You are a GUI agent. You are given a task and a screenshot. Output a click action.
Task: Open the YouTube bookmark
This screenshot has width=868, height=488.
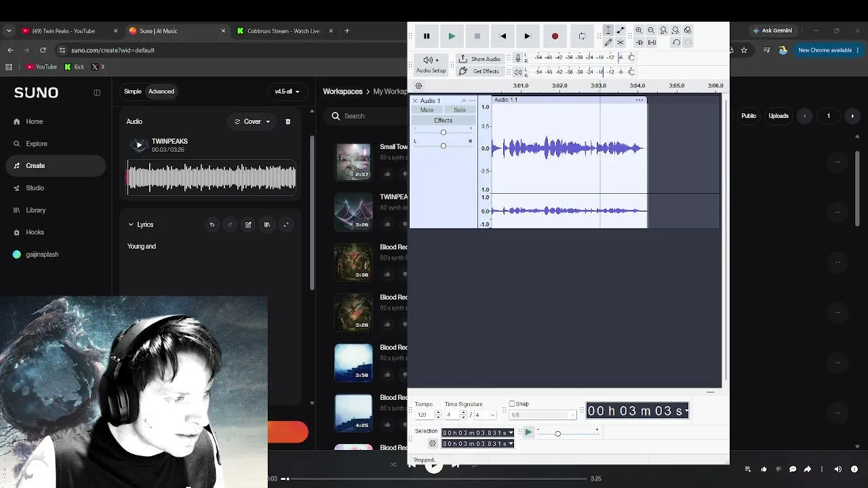click(x=41, y=66)
